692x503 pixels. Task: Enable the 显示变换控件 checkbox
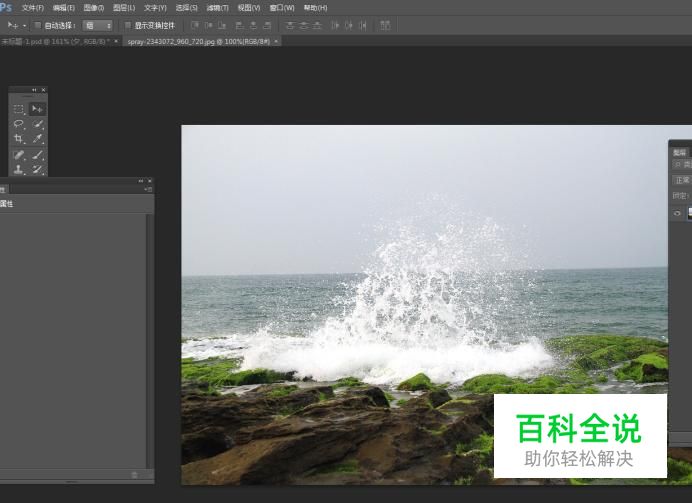tap(127, 25)
